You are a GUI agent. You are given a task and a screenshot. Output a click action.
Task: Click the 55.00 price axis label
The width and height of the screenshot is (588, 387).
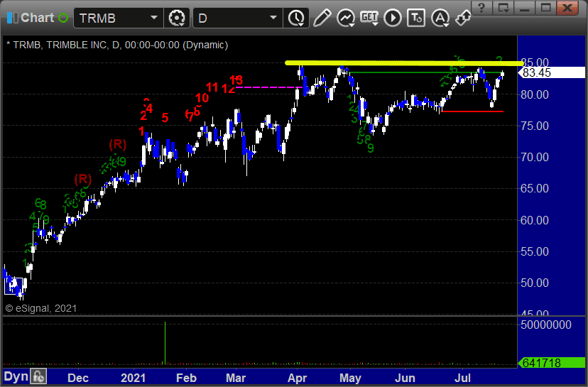tap(534, 251)
